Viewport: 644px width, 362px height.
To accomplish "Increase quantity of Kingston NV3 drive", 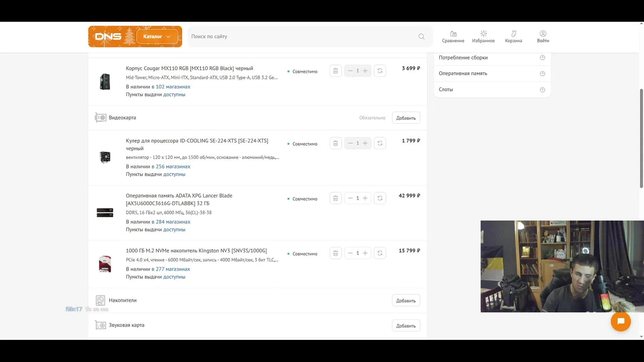I will coord(365,253).
